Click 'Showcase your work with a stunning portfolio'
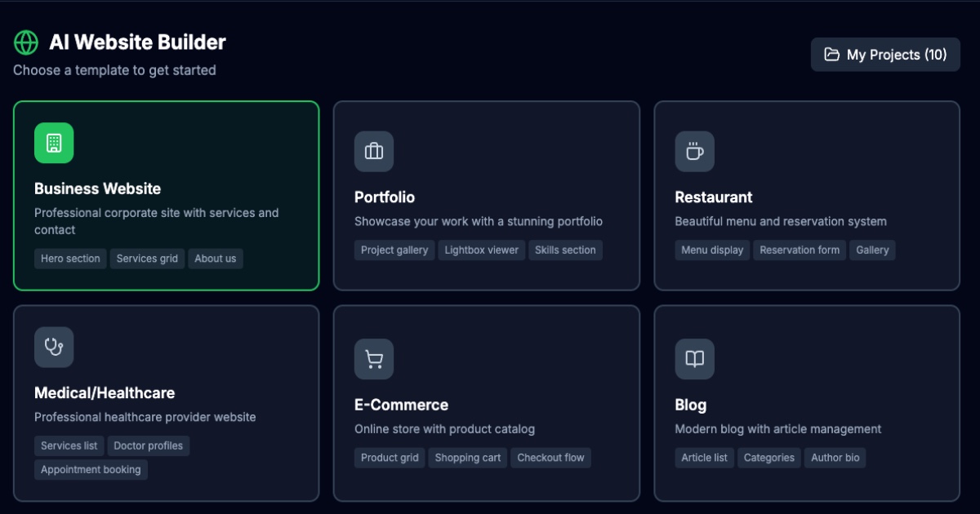Screen dimensions: 980x514 [x=479, y=221]
